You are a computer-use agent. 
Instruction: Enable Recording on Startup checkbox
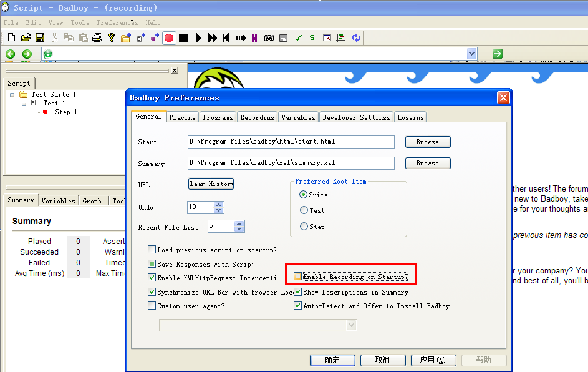(298, 277)
